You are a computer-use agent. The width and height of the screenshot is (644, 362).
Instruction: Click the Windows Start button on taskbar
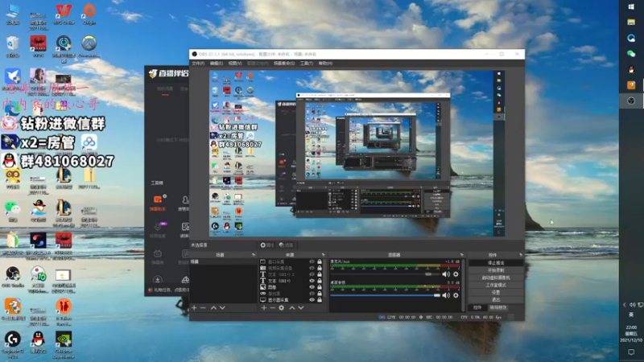coord(631,7)
